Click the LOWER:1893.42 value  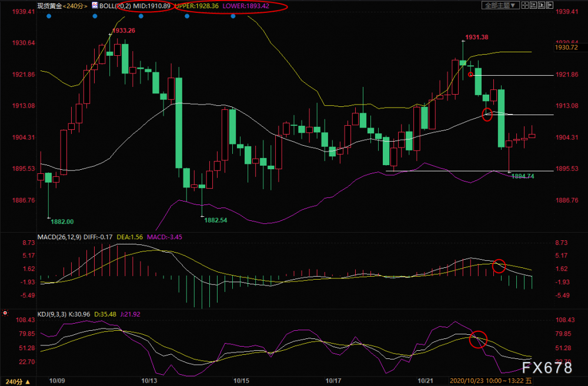pyautogui.click(x=246, y=6)
